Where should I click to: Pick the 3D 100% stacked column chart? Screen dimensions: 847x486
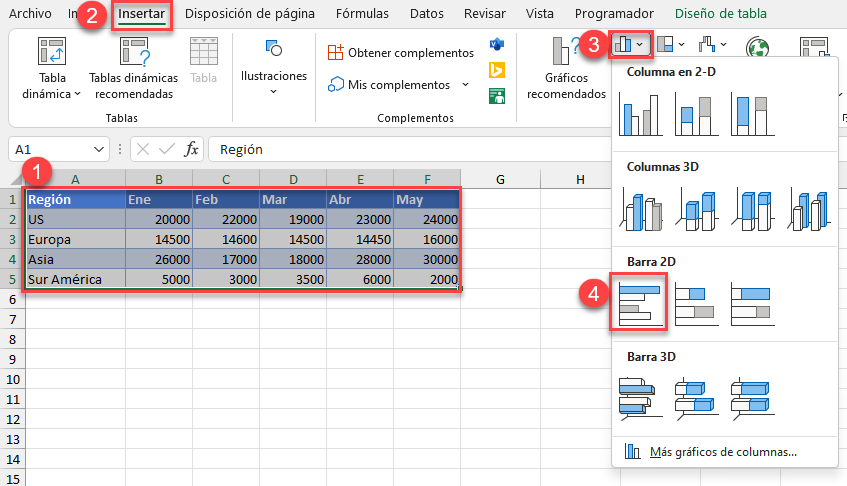tap(753, 209)
